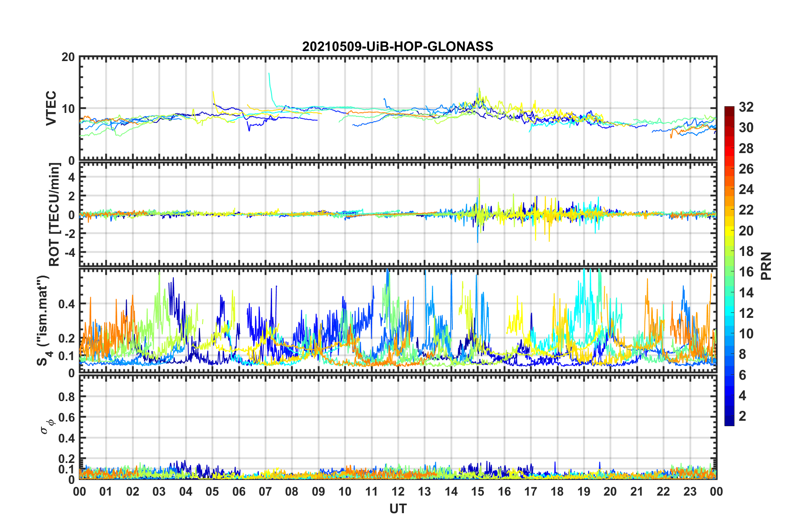The height and width of the screenshot is (532, 796).
Task: Click x-axis tick label 15
Action: [x=478, y=491]
